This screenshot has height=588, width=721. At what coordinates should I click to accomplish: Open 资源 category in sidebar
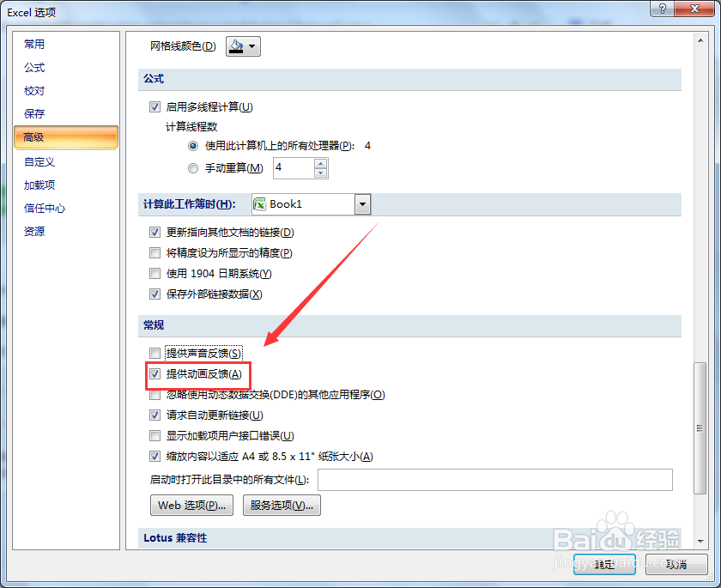(x=34, y=231)
